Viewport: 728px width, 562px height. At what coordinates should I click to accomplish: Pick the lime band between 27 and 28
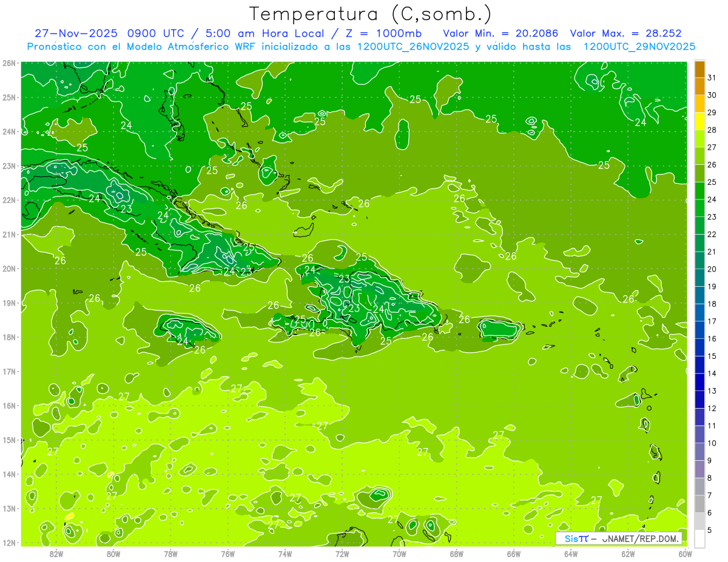(x=699, y=138)
